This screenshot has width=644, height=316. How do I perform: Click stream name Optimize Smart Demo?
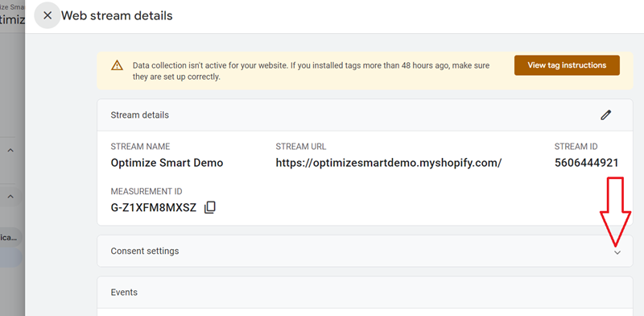coord(167,163)
